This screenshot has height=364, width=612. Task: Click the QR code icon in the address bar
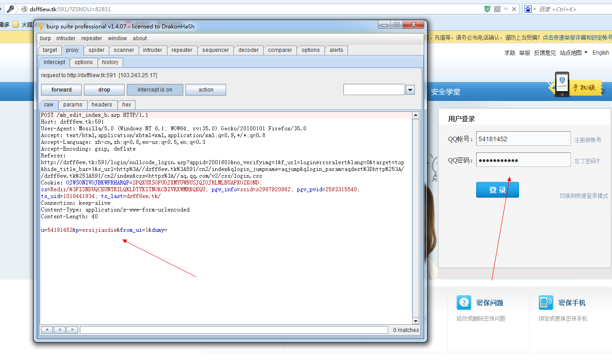tap(497, 9)
